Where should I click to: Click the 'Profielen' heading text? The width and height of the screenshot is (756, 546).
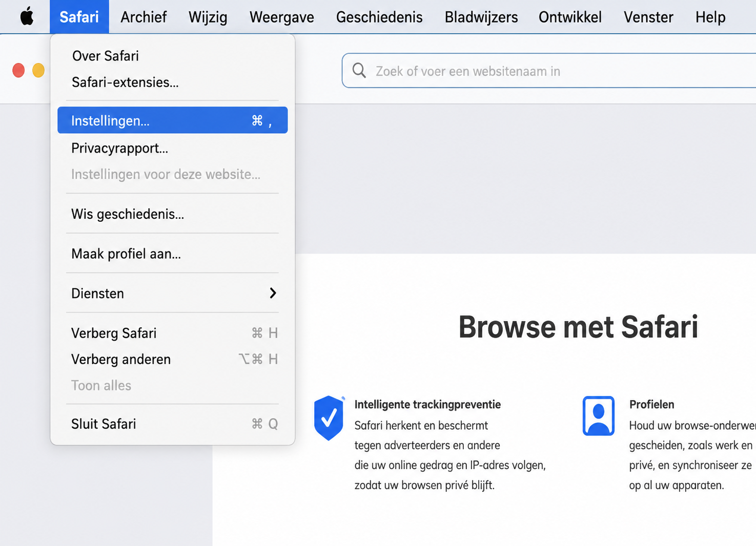pyautogui.click(x=651, y=405)
